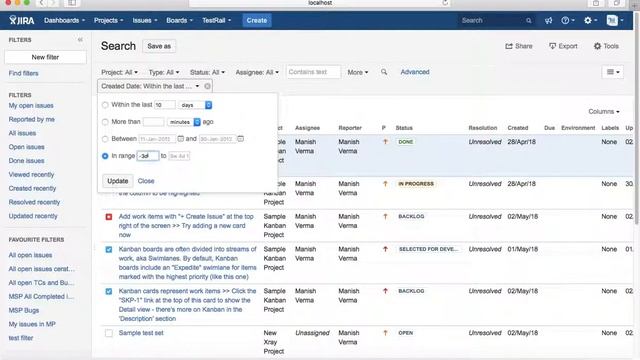Select the 'Between' radio button
This screenshot has width=640, height=360.
(105, 139)
